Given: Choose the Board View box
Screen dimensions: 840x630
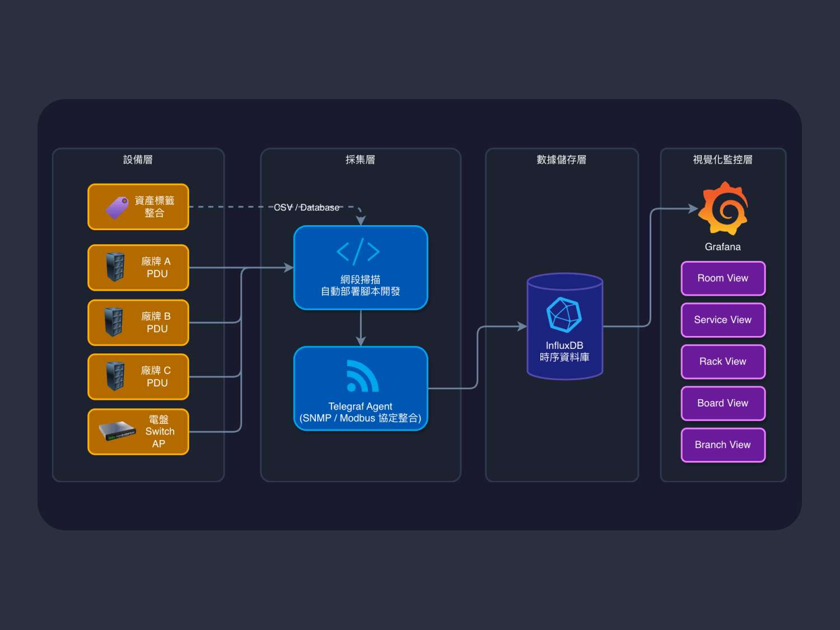Looking at the screenshot, I should click(x=722, y=403).
